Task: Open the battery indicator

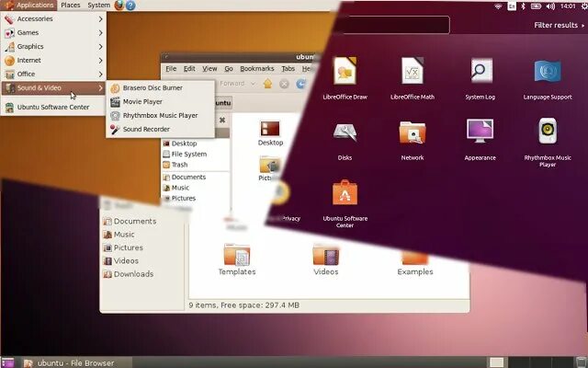Action: coord(536,6)
